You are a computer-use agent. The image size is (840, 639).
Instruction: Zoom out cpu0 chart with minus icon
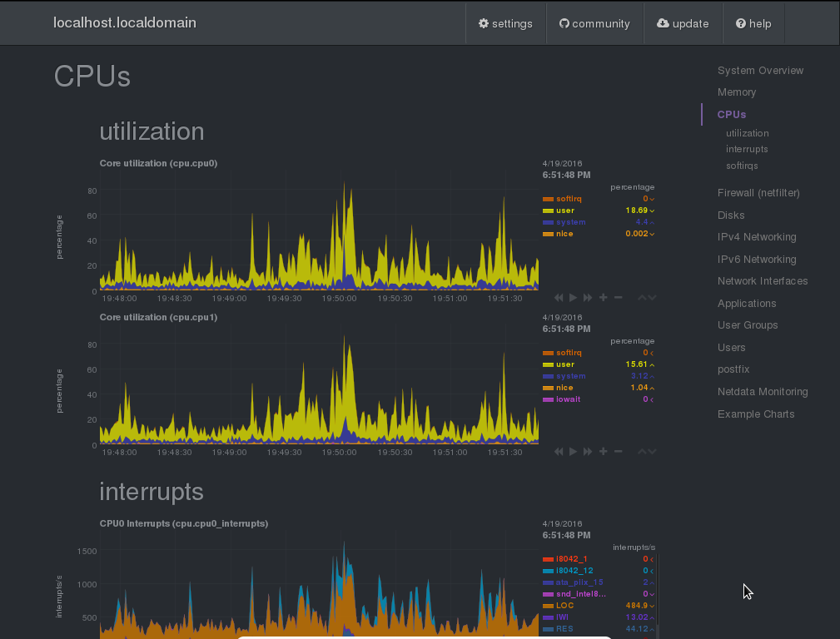pos(618,298)
